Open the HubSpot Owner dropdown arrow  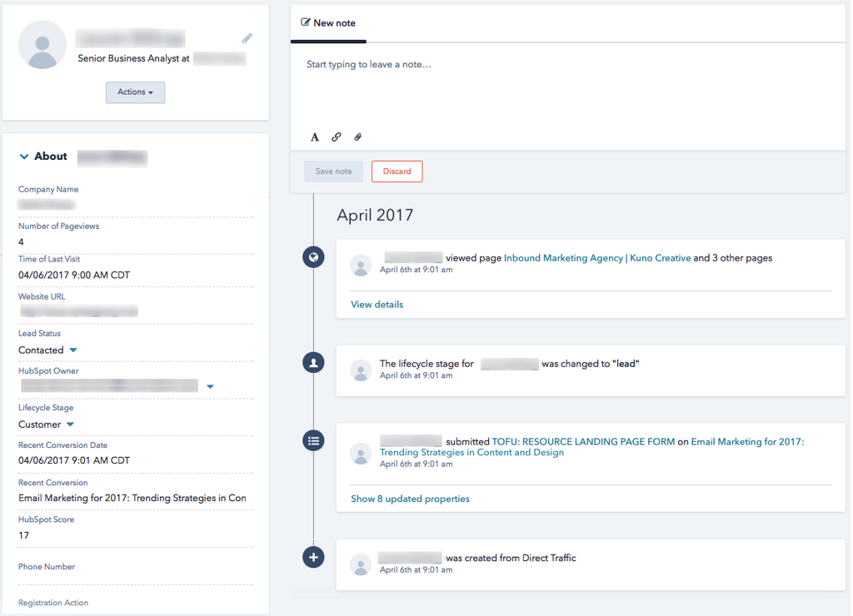pyautogui.click(x=210, y=386)
